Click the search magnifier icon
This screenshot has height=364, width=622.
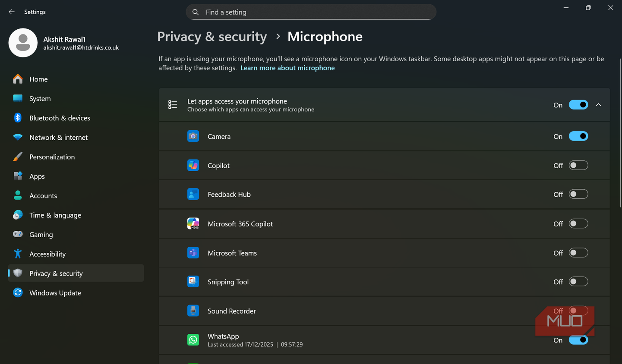click(196, 12)
